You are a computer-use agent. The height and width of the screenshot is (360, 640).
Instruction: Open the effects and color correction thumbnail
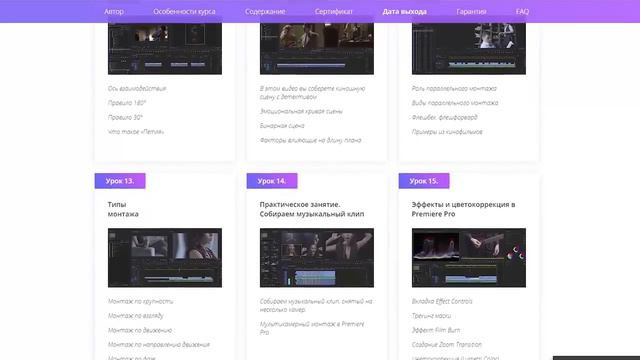pos(469,258)
